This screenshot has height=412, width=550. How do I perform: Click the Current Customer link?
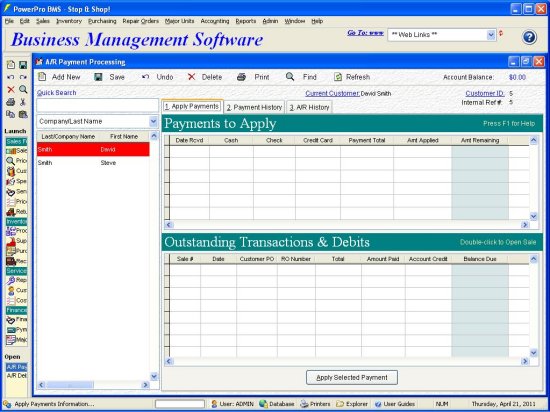[332, 94]
